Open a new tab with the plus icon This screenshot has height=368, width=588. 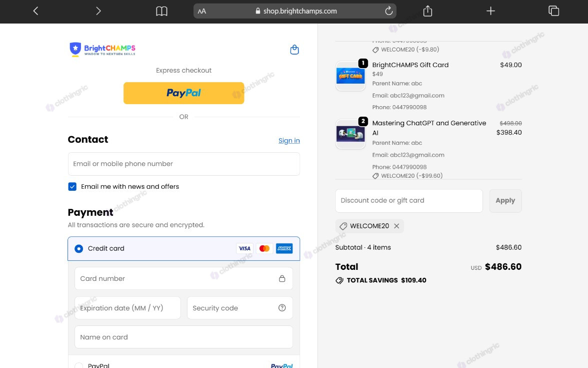point(490,11)
